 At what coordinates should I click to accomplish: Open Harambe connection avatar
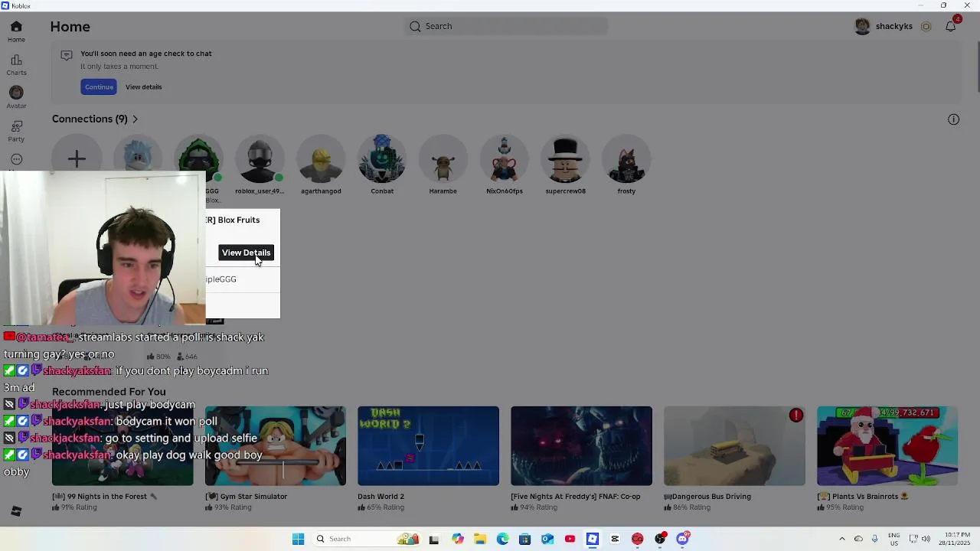pyautogui.click(x=443, y=158)
